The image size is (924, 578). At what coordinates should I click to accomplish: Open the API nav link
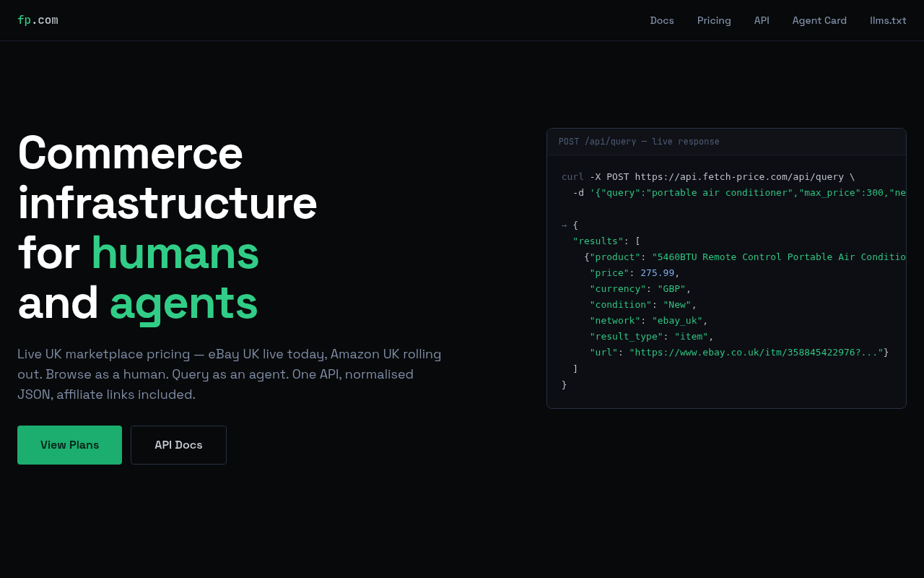762,20
